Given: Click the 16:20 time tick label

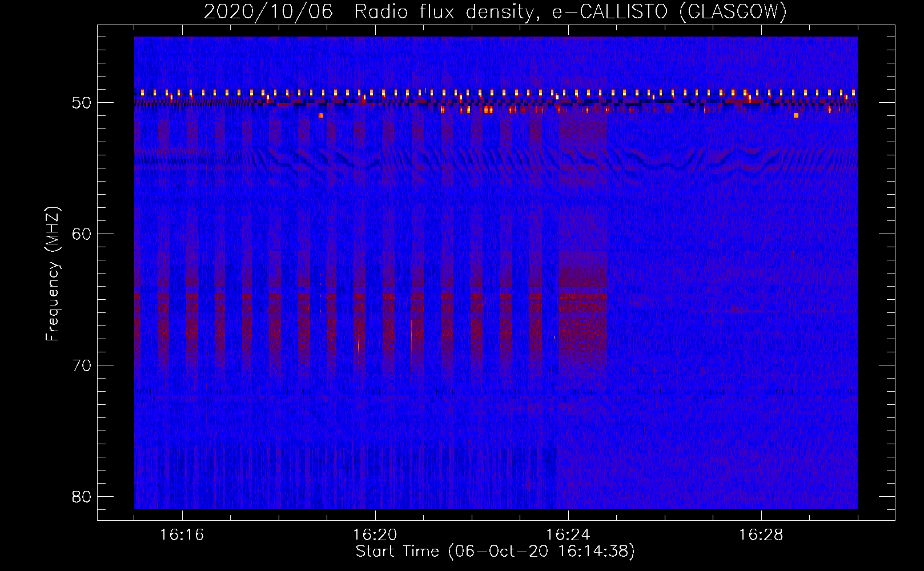Looking at the screenshot, I should [375, 535].
